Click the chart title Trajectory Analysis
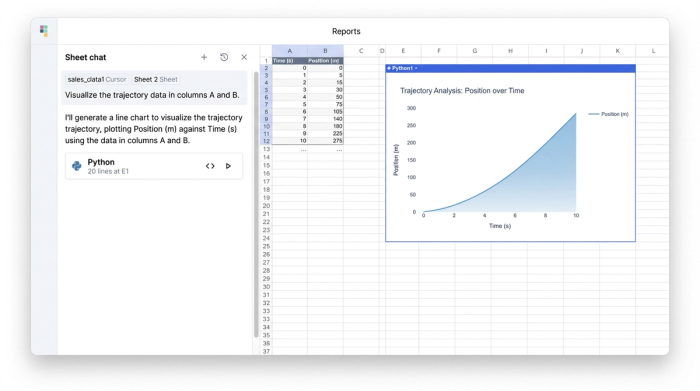Viewport: 700px width, 391px height. coord(462,91)
